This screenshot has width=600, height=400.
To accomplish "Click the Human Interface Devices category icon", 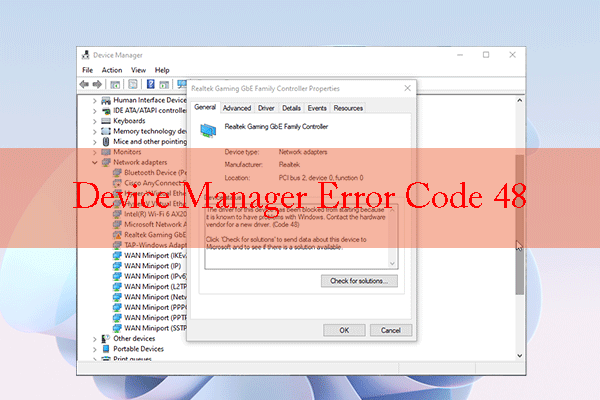I will click(x=106, y=100).
